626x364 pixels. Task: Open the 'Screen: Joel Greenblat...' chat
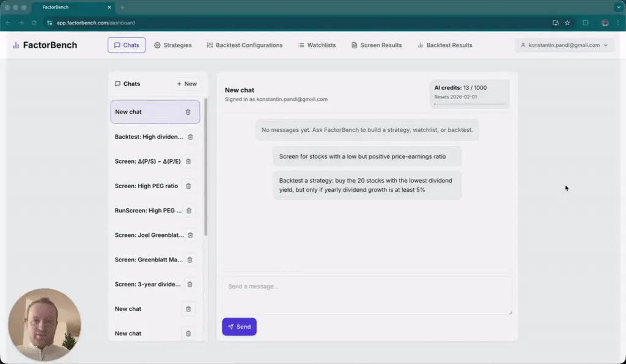tap(149, 235)
